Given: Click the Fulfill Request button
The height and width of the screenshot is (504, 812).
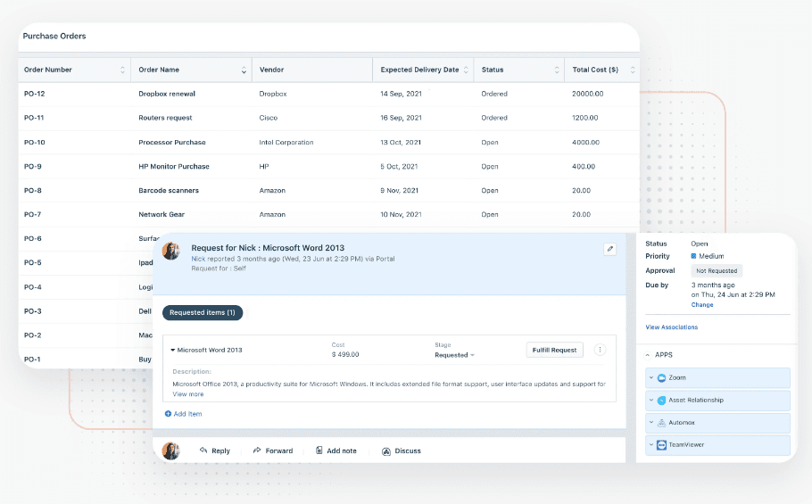Looking at the screenshot, I should [555, 350].
